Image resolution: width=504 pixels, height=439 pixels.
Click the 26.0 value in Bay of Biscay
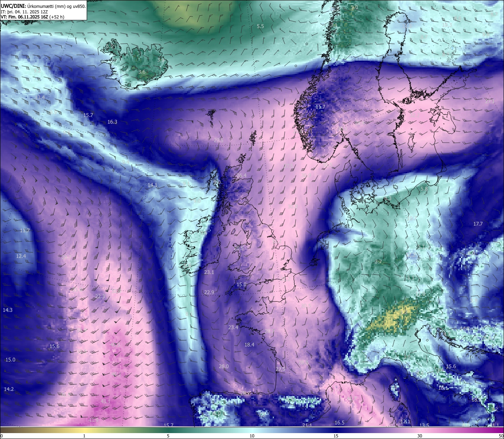(223, 366)
